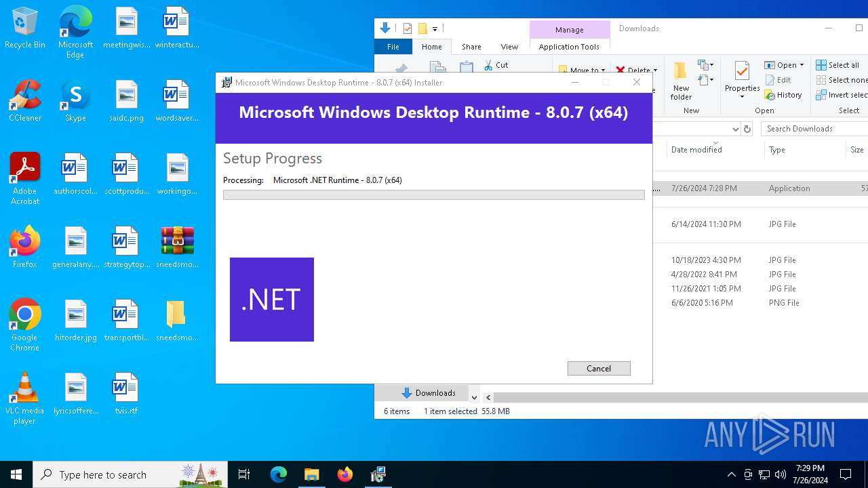
Task: Select lyricsoffere image file icon
Action: 75,394
